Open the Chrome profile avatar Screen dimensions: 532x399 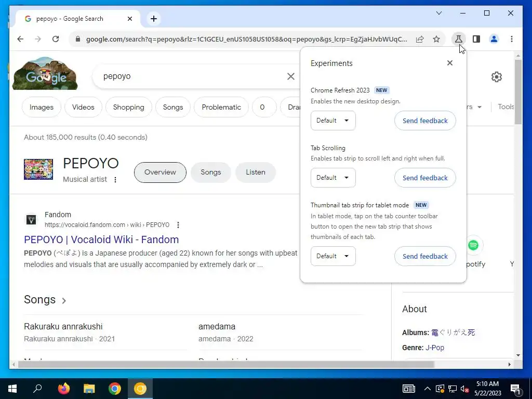[x=494, y=39]
